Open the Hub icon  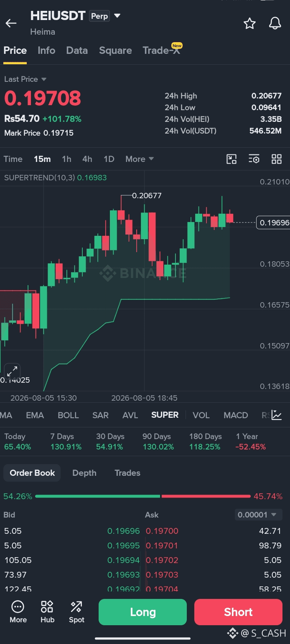pyautogui.click(x=47, y=612)
